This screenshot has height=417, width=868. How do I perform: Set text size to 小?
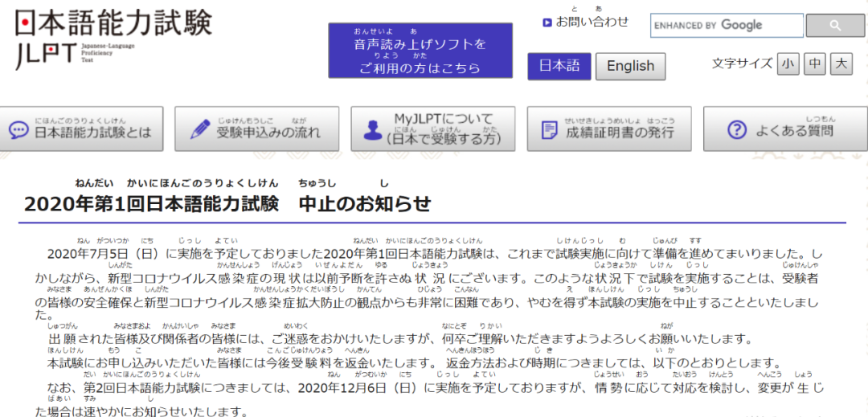coord(788,63)
